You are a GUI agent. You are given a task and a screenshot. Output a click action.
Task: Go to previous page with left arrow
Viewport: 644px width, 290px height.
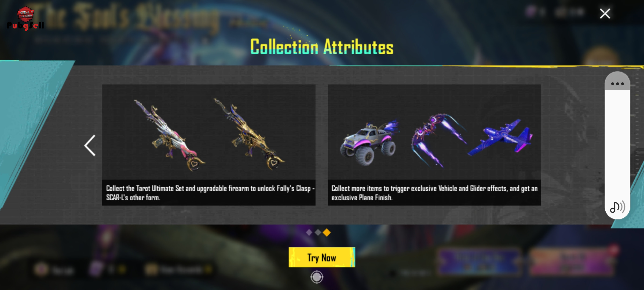tap(90, 145)
